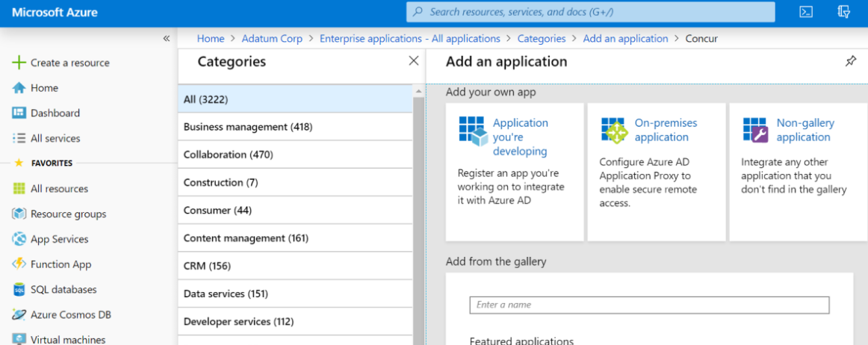Image resolution: width=868 pixels, height=345 pixels.
Task: Select the Business management (418) category
Action: tap(248, 127)
